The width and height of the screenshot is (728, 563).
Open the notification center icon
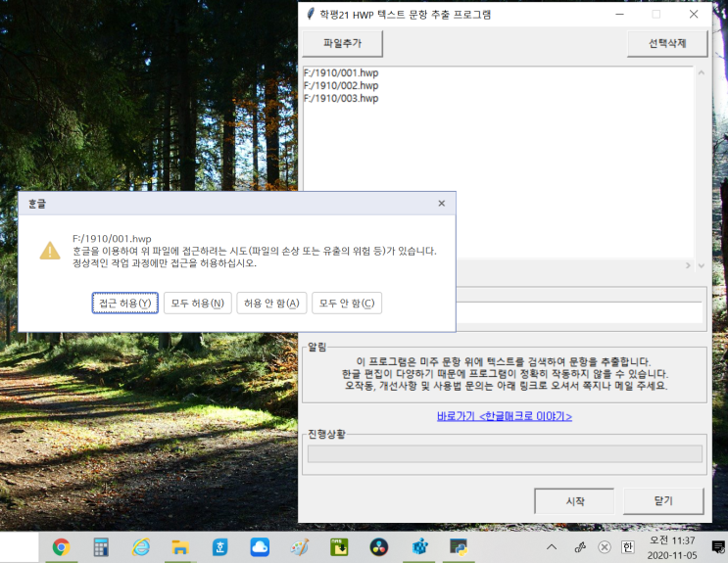(719, 547)
